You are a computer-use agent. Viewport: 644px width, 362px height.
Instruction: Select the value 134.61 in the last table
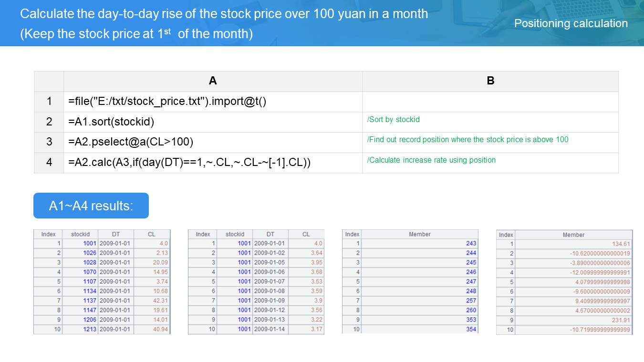coord(620,244)
